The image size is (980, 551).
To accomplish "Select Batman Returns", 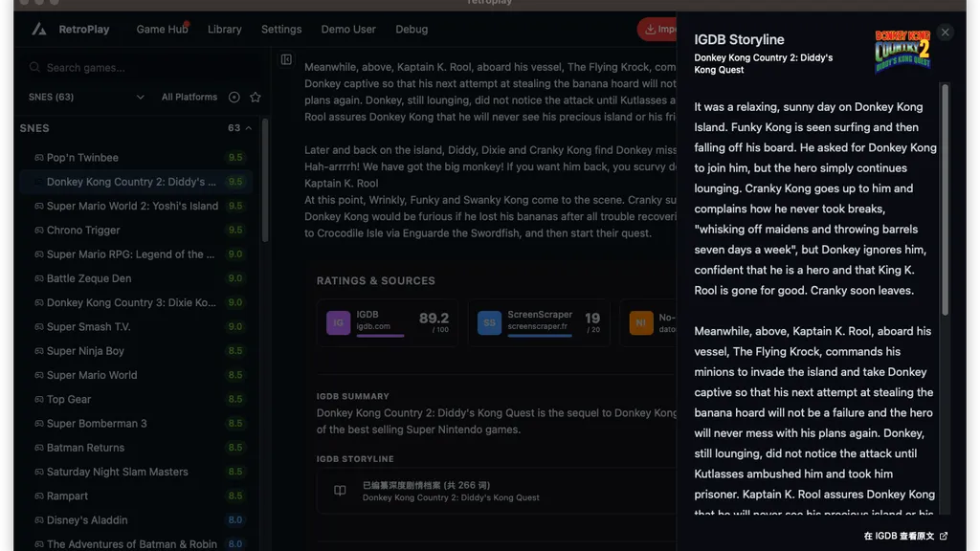I will 136,448.
